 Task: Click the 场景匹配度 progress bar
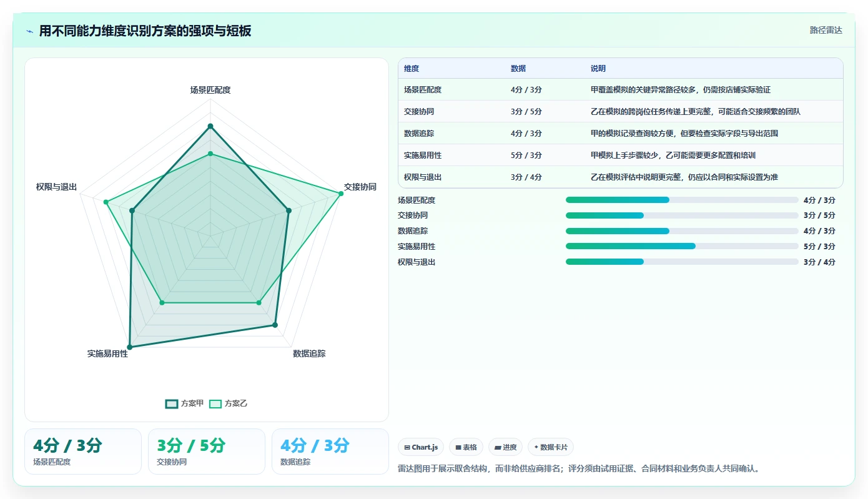[x=682, y=200]
